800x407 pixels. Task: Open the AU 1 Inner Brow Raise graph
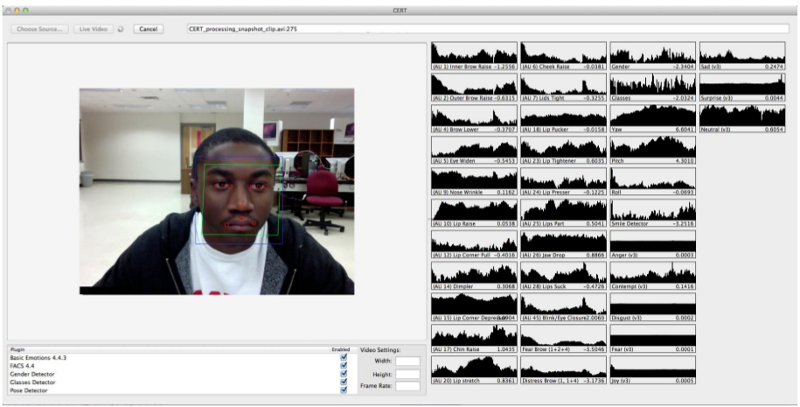coord(474,56)
